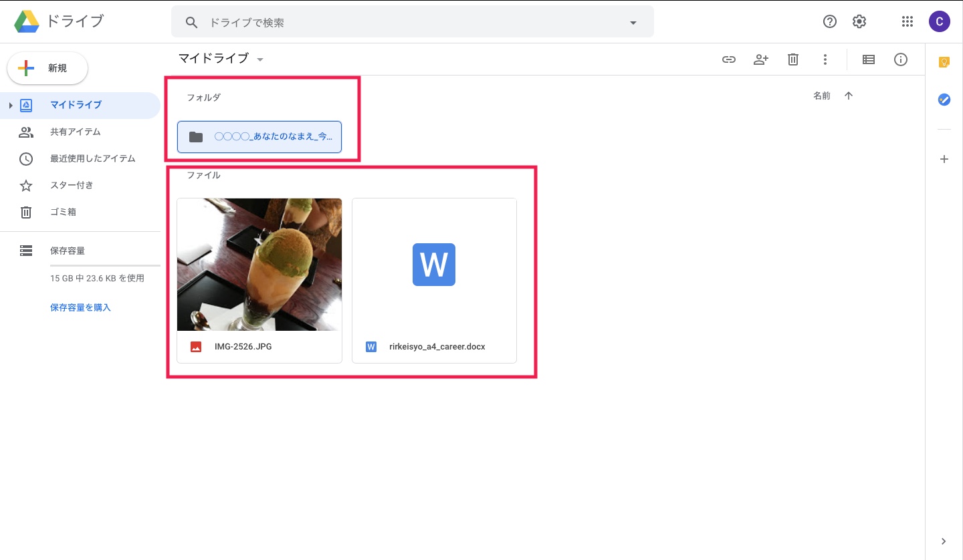The width and height of the screenshot is (963, 560).
Task: Open search options dropdown arrow
Action: pyautogui.click(x=633, y=23)
